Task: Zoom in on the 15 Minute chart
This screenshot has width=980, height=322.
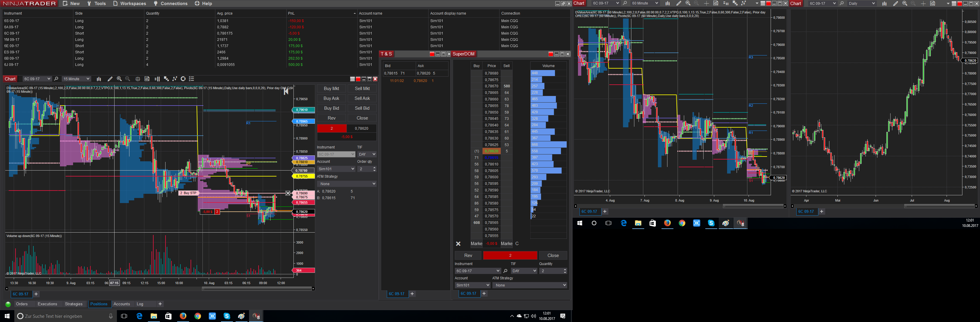Action: pyautogui.click(x=119, y=79)
